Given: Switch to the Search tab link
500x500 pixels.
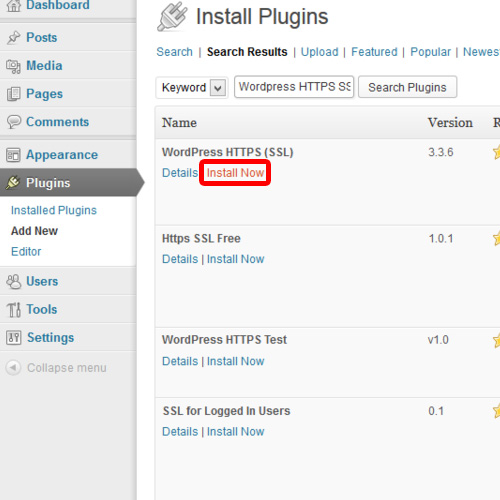Looking at the screenshot, I should [175, 52].
